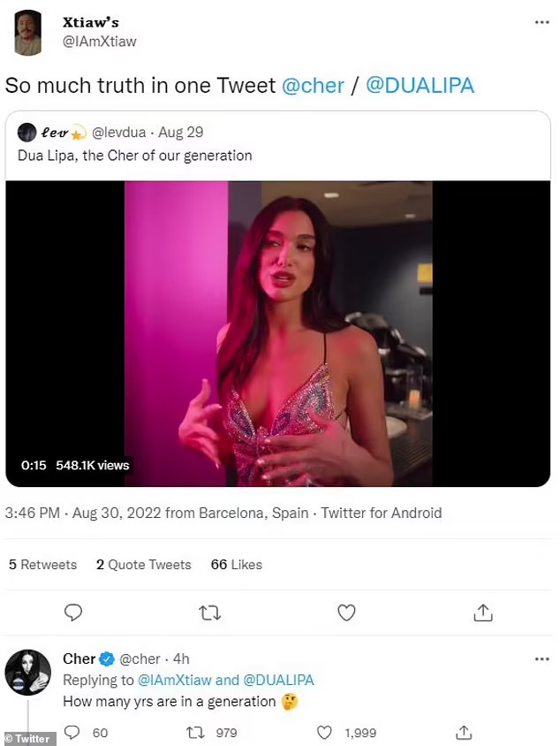Open Cher's profile avatar
This screenshot has width=560, height=746.
click(x=27, y=672)
